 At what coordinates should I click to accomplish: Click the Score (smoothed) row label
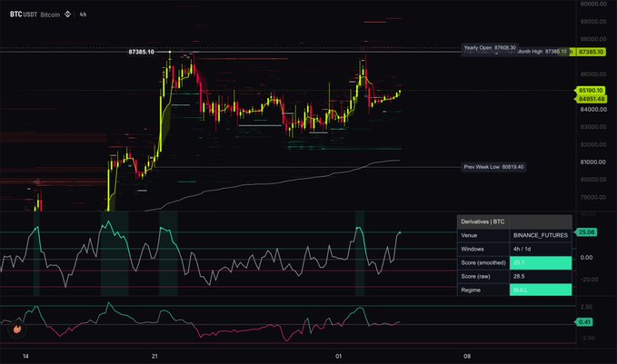click(483, 262)
